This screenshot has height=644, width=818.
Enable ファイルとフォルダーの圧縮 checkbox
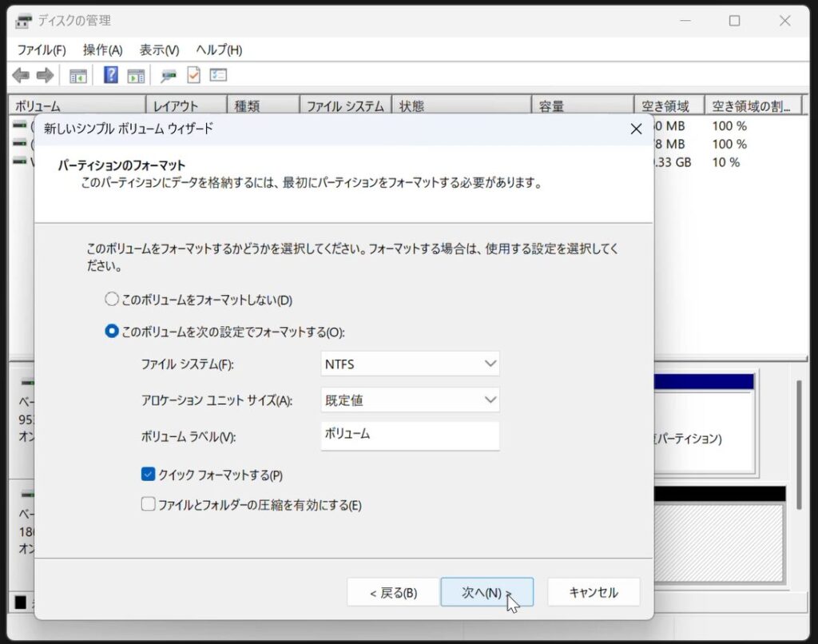(x=148, y=505)
